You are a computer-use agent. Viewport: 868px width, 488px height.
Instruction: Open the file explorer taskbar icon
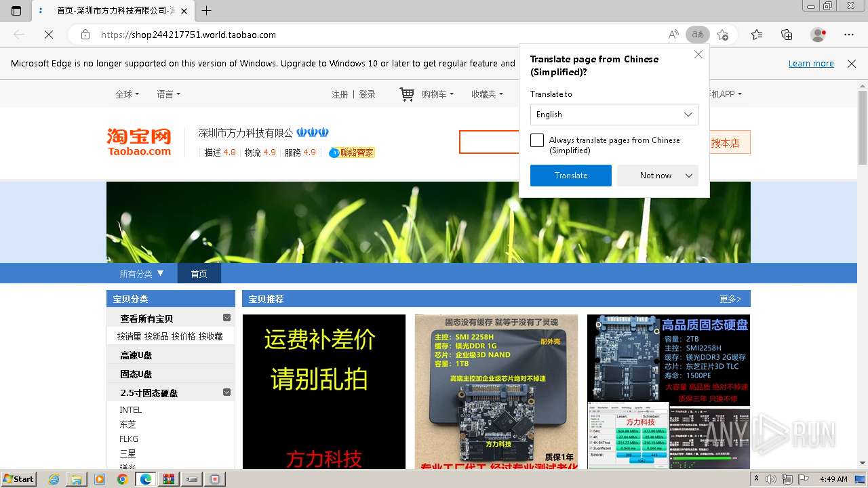(x=77, y=479)
